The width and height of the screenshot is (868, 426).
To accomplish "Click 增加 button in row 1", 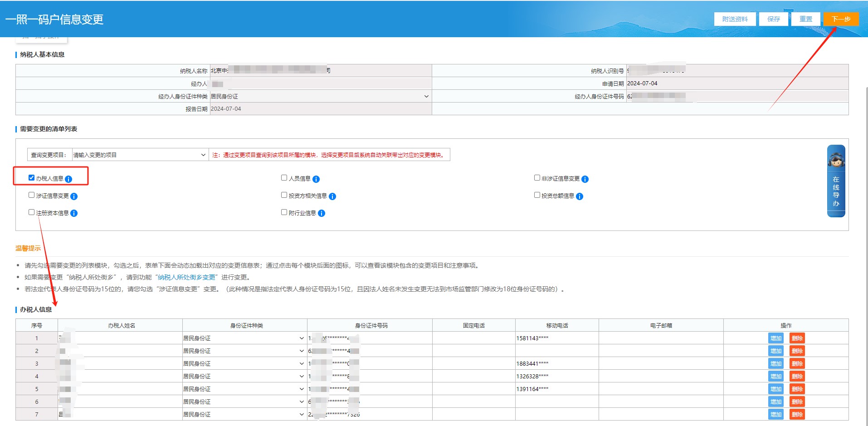I will 776,338.
